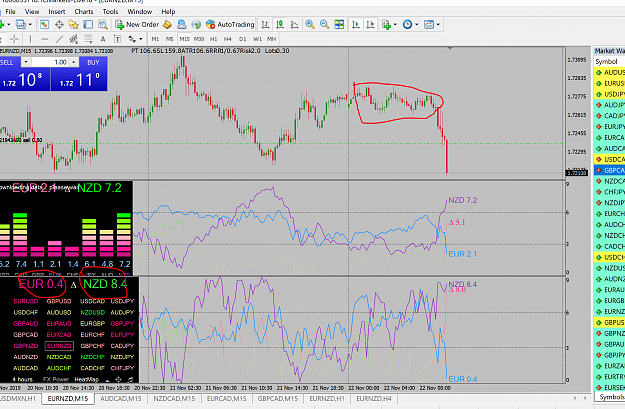Click the periodicity clock icon
Viewport: 625px width, 409px height.
click(407, 25)
